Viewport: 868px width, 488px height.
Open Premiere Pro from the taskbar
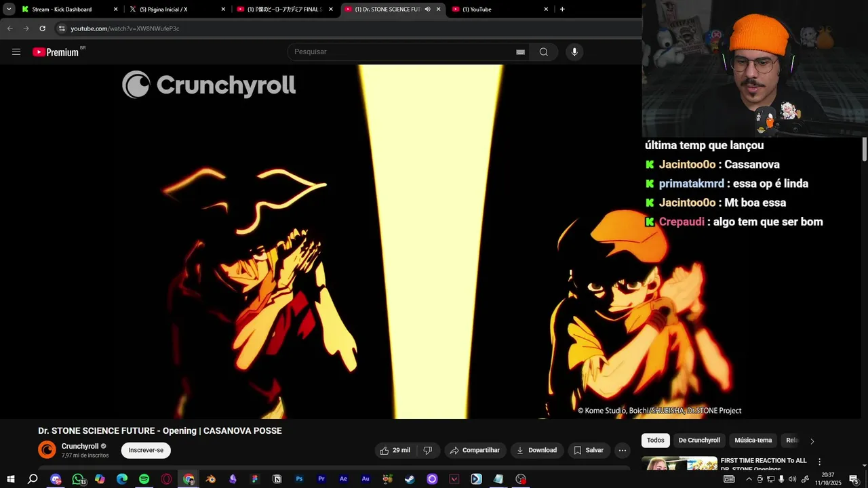point(321,479)
